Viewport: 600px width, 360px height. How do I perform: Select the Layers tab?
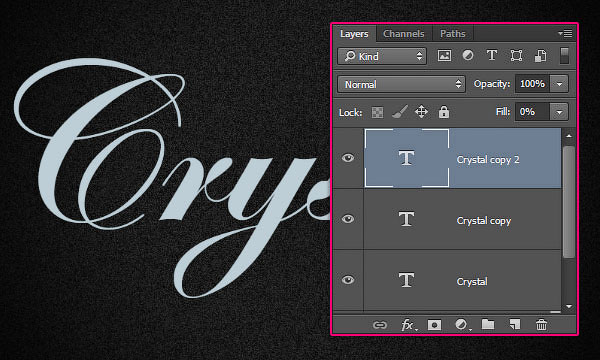click(354, 34)
